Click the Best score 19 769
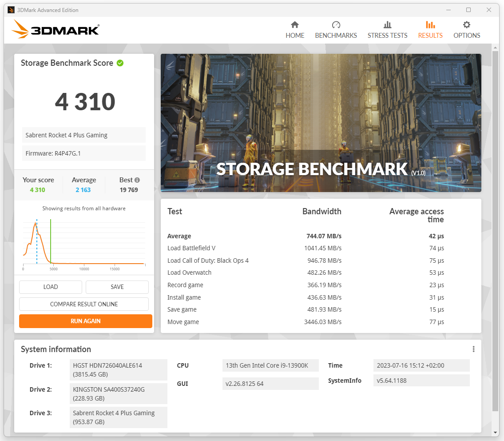The height and width of the screenshot is (441, 504). 129,190
